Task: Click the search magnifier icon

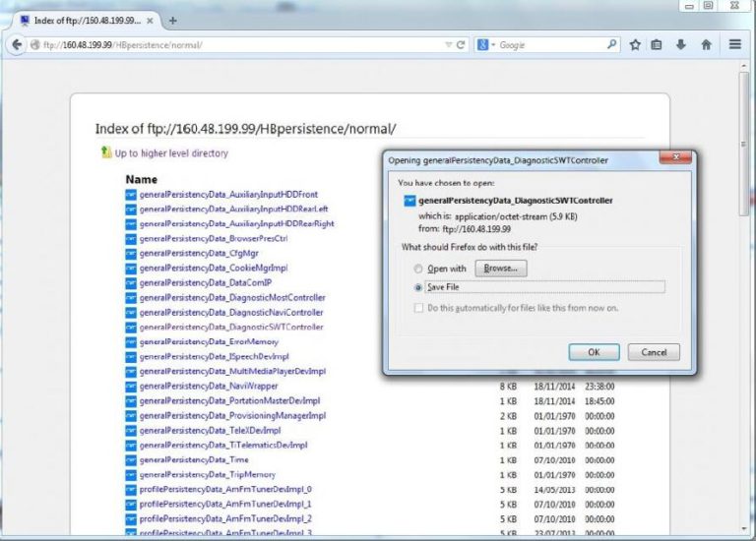Action: (611, 45)
